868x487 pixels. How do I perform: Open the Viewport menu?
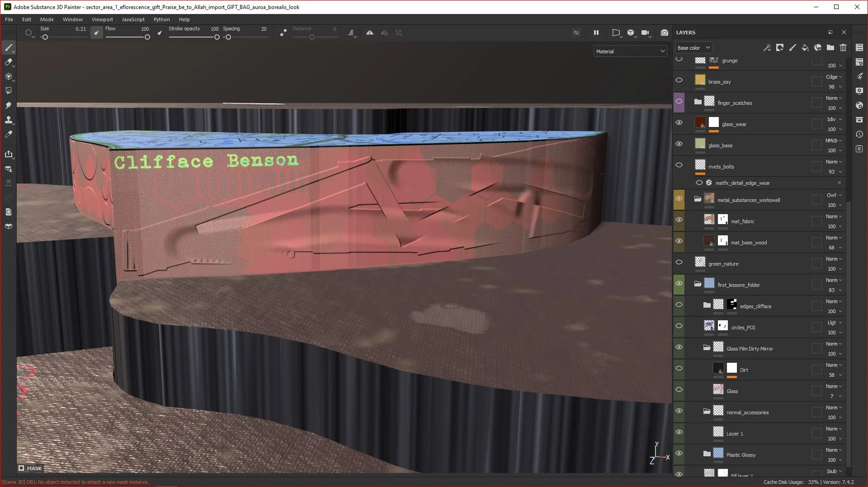tap(102, 19)
